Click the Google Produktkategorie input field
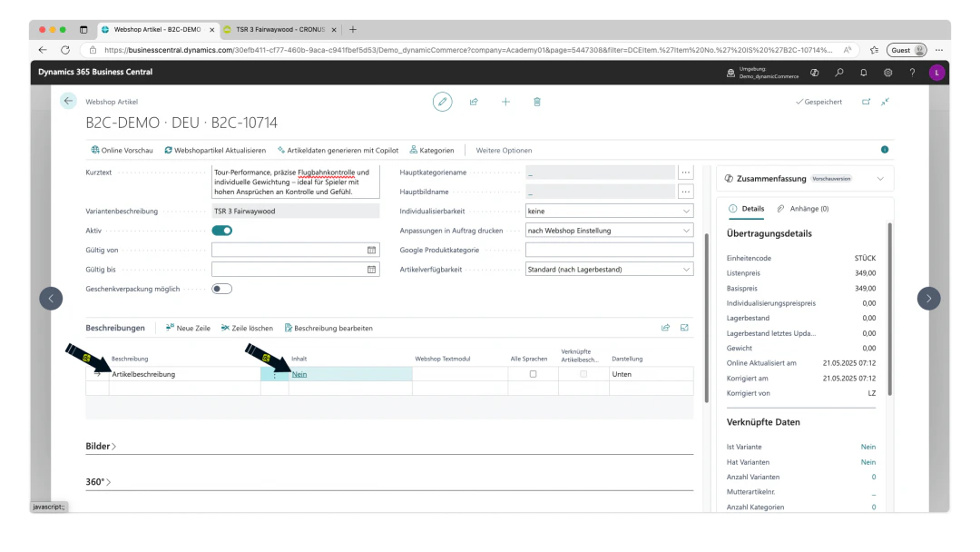 [610, 250]
